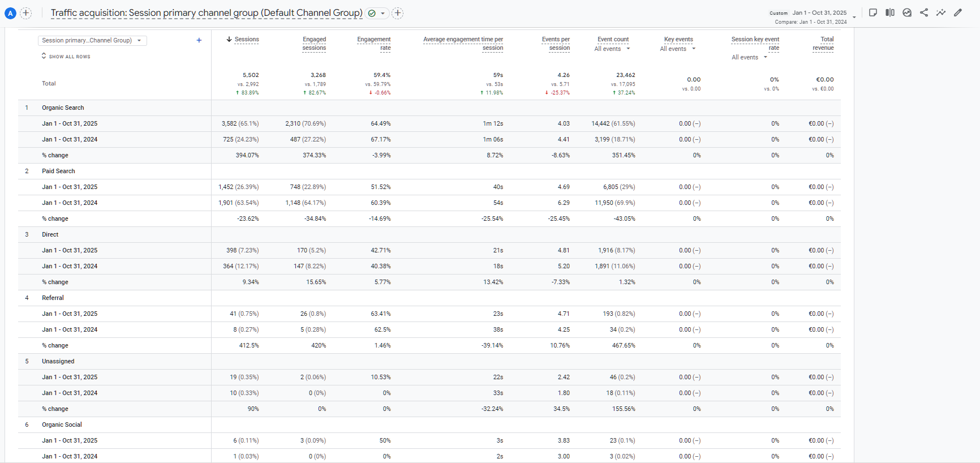Open the report snapshot chart icon
Image resolution: width=980 pixels, height=463 pixels.
coord(907,12)
